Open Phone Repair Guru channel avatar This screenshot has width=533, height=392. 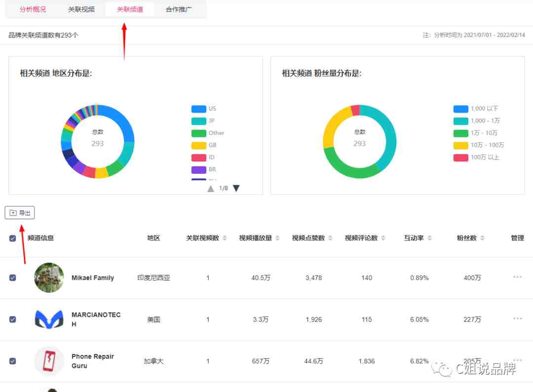point(49,361)
